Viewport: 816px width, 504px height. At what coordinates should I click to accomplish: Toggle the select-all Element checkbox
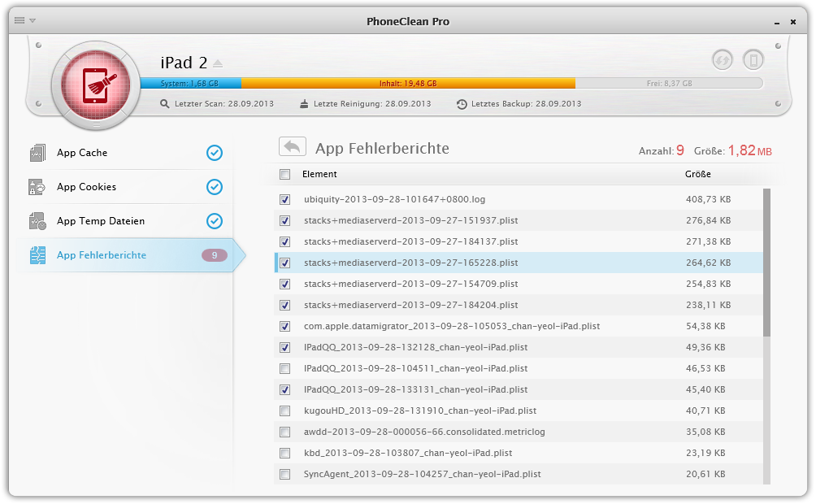(x=284, y=174)
